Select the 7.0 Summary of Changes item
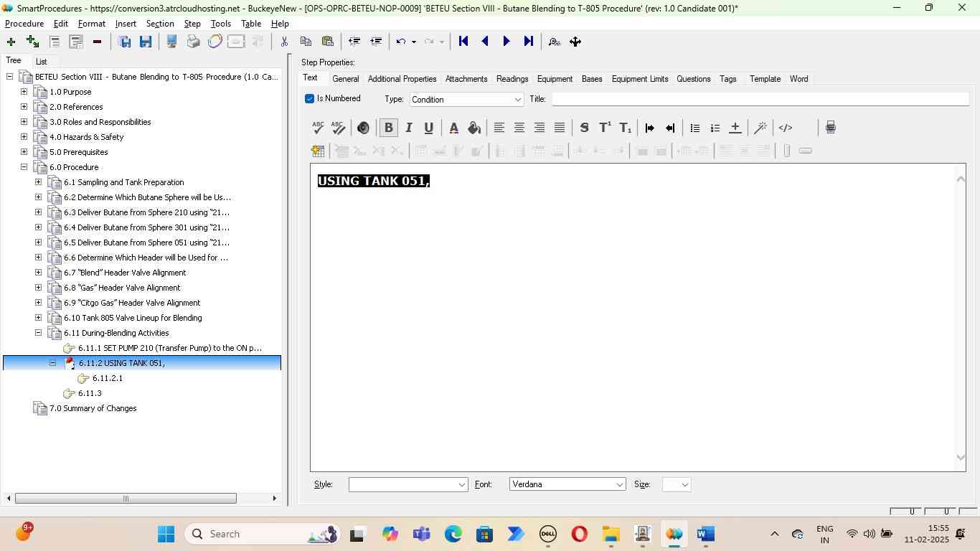This screenshot has width=980, height=551. click(93, 408)
